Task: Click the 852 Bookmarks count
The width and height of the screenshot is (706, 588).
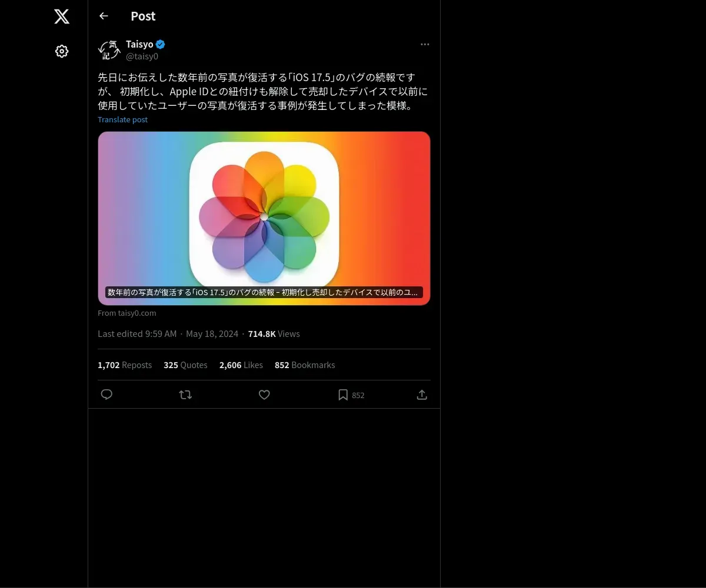Action: 305,365
